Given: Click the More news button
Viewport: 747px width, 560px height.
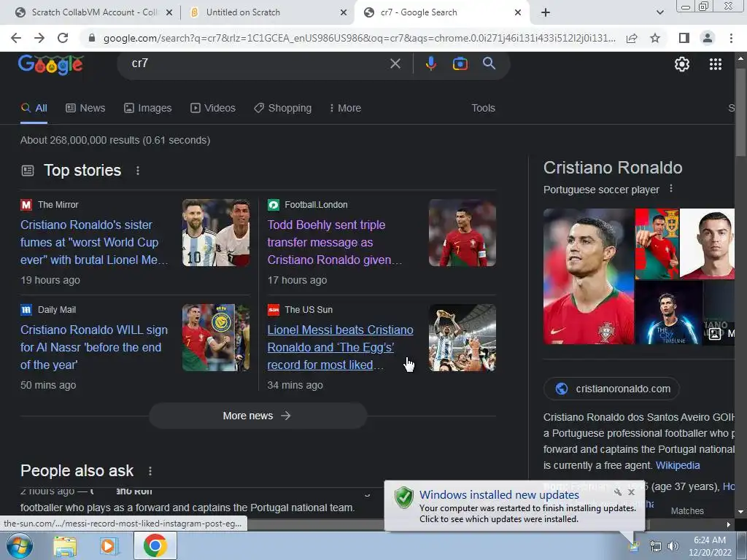Looking at the screenshot, I should [x=258, y=416].
